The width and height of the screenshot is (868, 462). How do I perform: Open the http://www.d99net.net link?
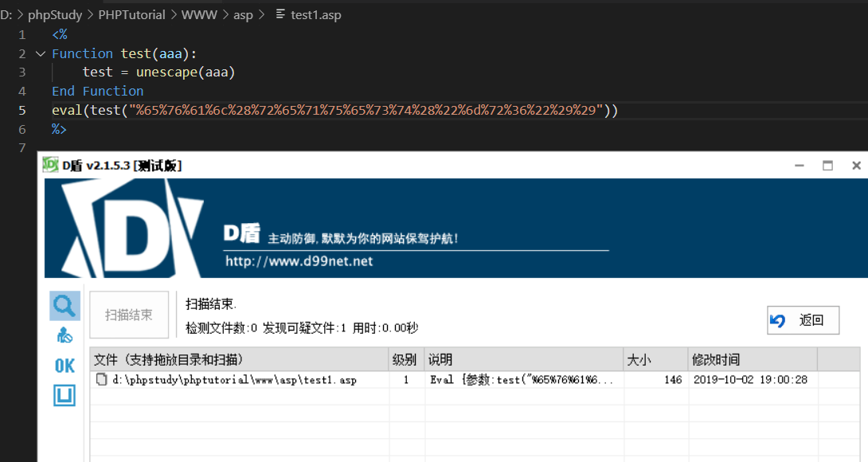click(x=299, y=261)
